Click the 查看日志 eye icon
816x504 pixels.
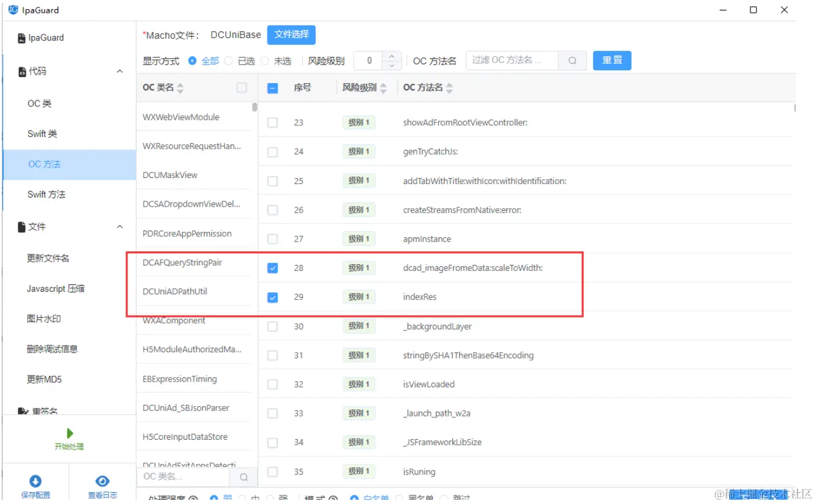point(102,481)
